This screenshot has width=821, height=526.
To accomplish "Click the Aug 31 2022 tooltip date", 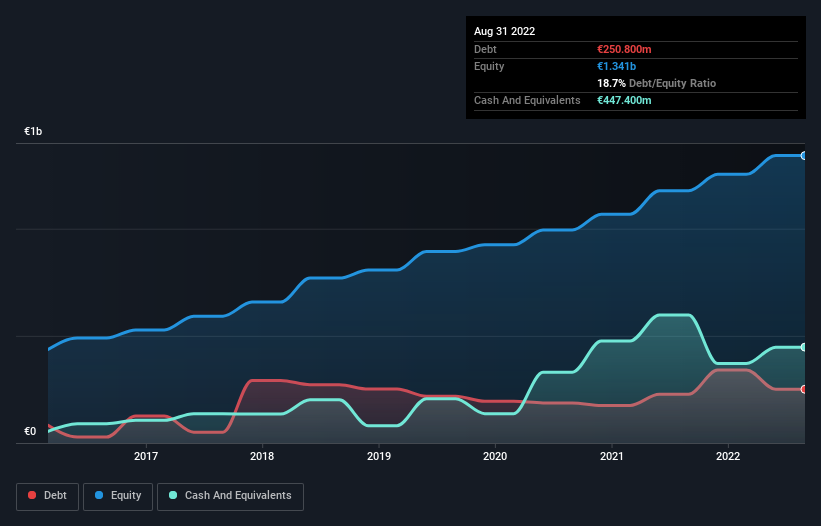I will (x=504, y=31).
